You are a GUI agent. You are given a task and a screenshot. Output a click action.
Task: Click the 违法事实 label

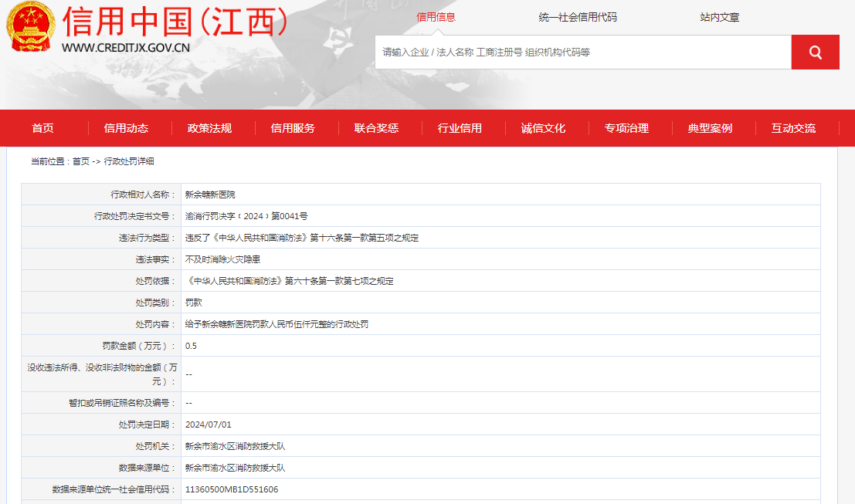point(156,259)
